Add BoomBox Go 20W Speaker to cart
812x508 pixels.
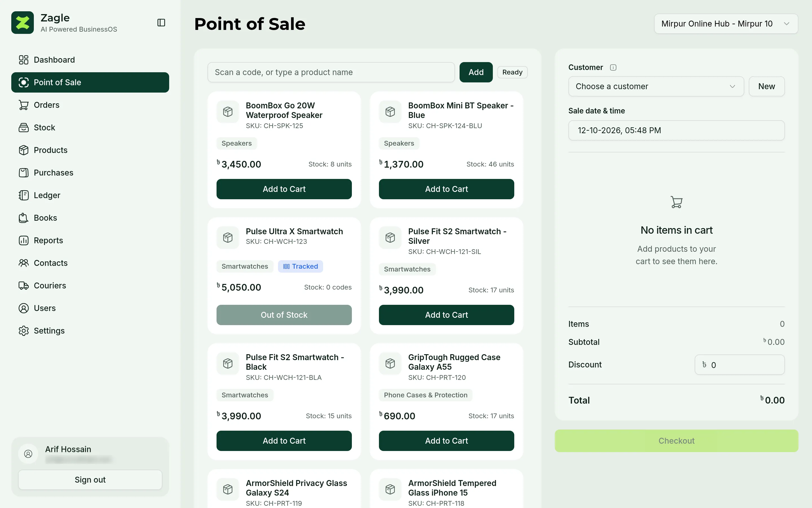pyautogui.click(x=284, y=189)
